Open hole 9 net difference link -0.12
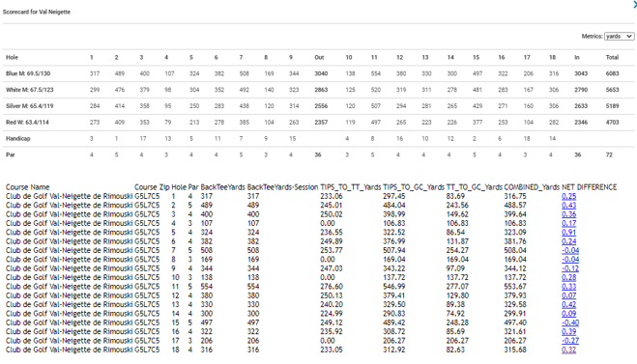This screenshot has width=637, height=364. click(570, 268)
